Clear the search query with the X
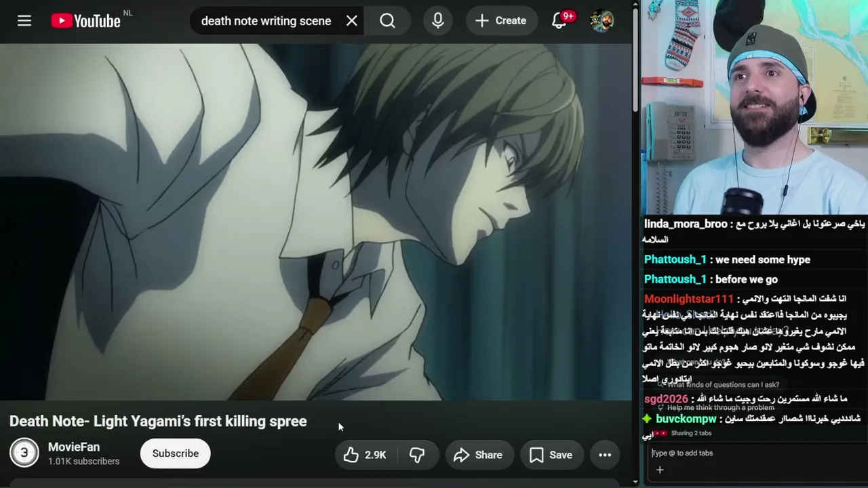 (x=351, y=21)
